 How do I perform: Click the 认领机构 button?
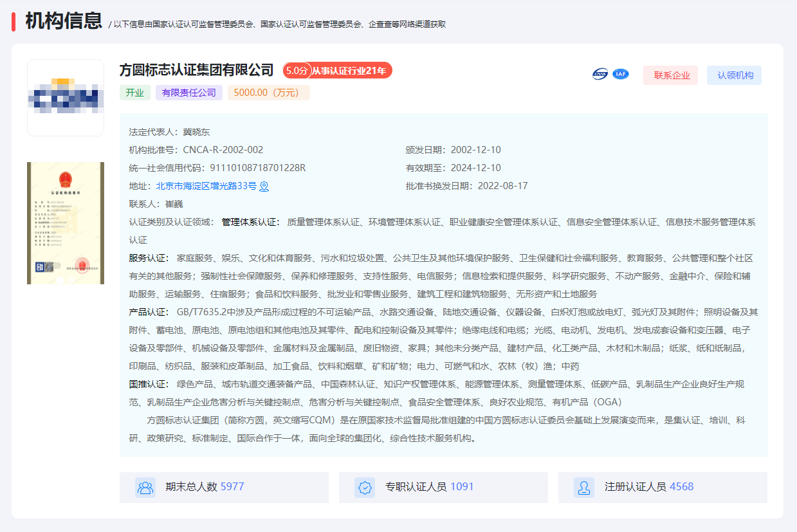coord(734,75)
